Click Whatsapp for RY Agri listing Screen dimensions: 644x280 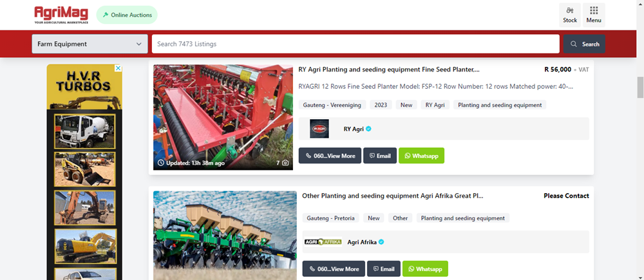click(x=421, y=156)
